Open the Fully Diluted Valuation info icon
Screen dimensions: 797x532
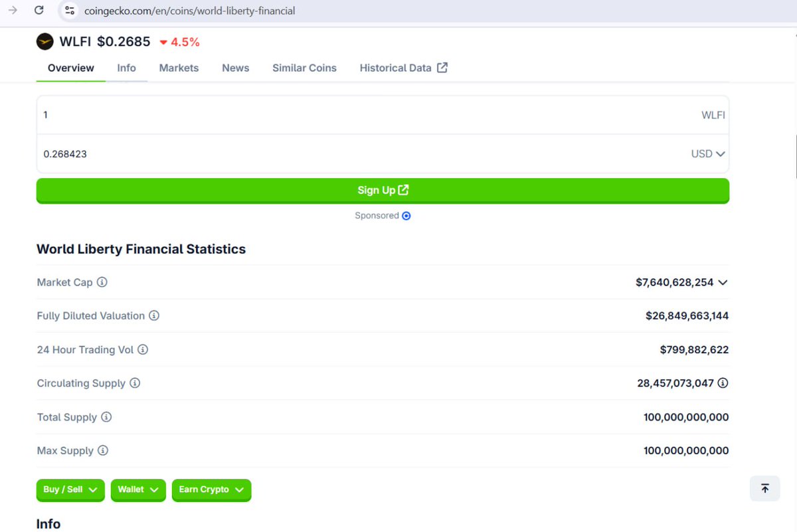click(x=154, y=316)
